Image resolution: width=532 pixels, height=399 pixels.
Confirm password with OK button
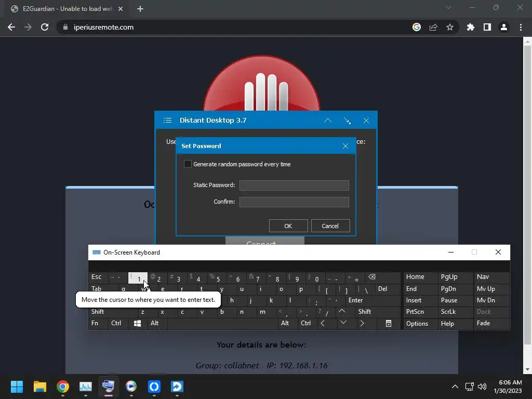[288, 226]
